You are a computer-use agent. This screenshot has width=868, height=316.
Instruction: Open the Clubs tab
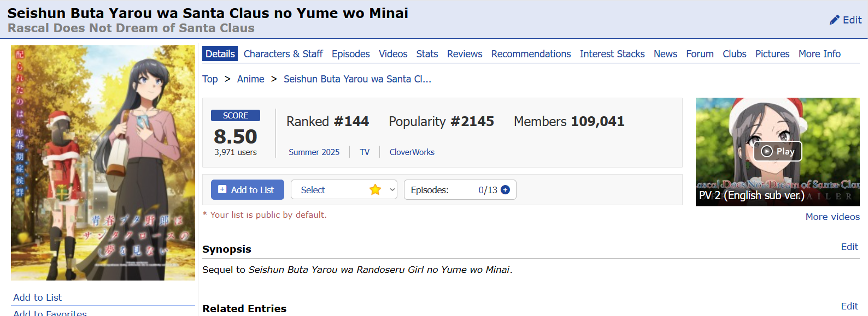[734, 54]
